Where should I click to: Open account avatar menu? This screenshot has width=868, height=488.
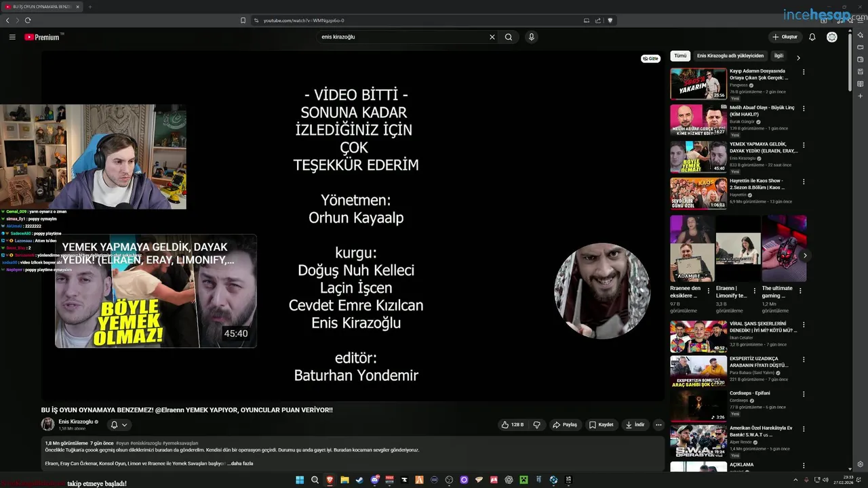832,37
